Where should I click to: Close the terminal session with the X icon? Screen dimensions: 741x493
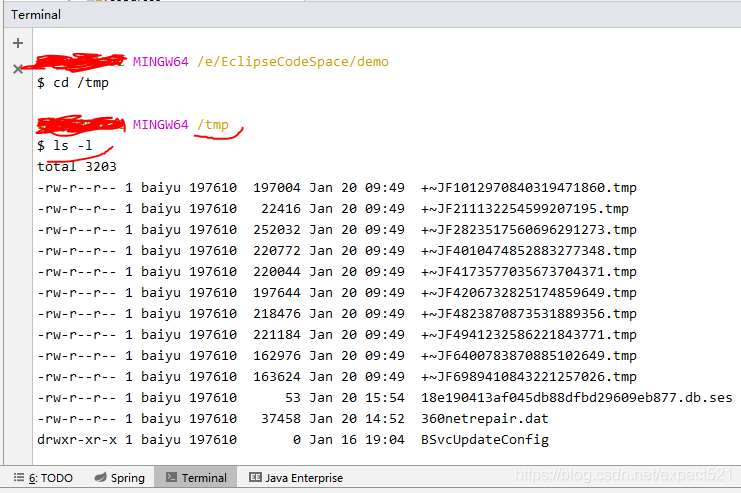click(x=18, y=69)
